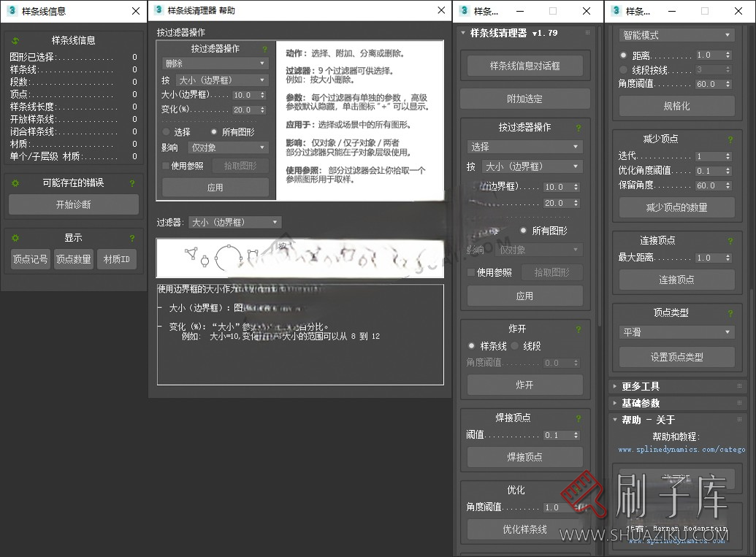Viewport: 756px width, 557px height.
Task: Open the 平滑 vertex type dropdown
Action: click(676, 332)
